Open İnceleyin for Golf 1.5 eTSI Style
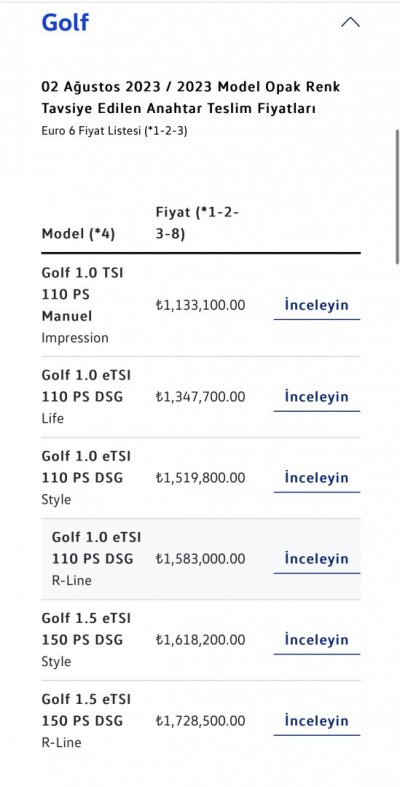 tap(317, 639)
